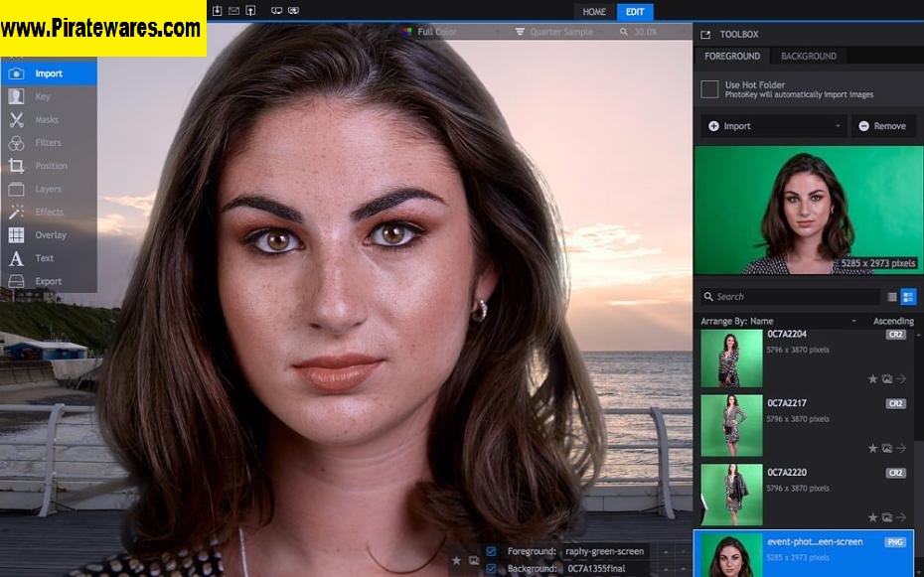Toggle the Ascending sort order

tap(892, 322)
